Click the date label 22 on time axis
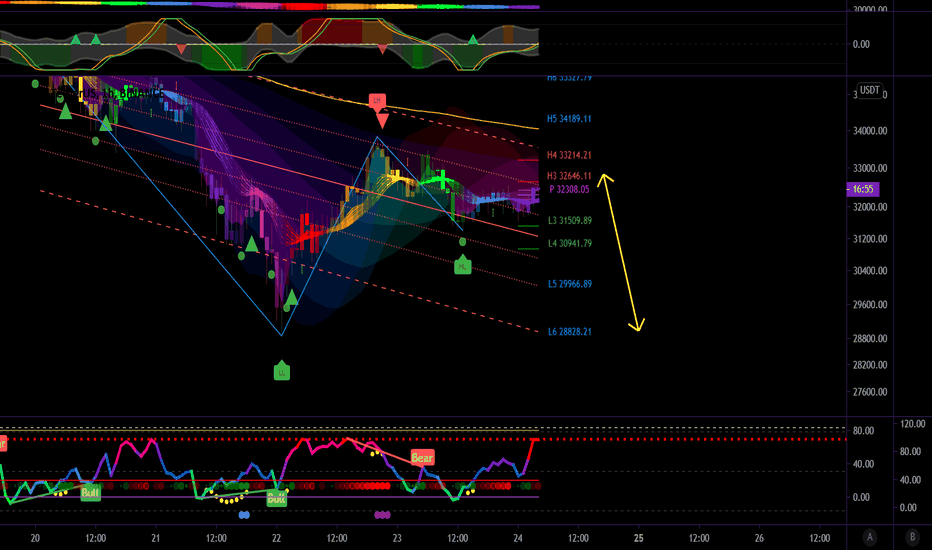 tap(276, 538)
